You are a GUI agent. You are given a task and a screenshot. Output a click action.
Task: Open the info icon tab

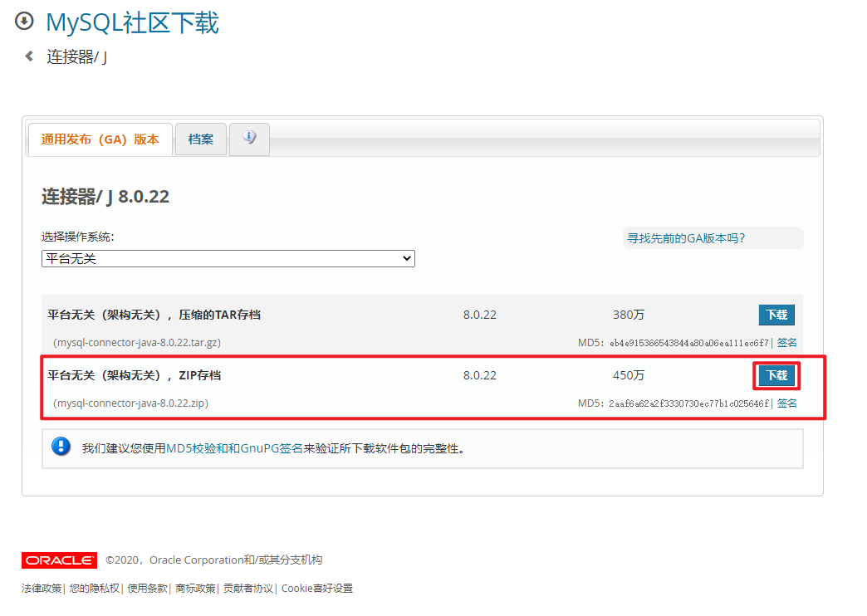[x=249, y=139]
